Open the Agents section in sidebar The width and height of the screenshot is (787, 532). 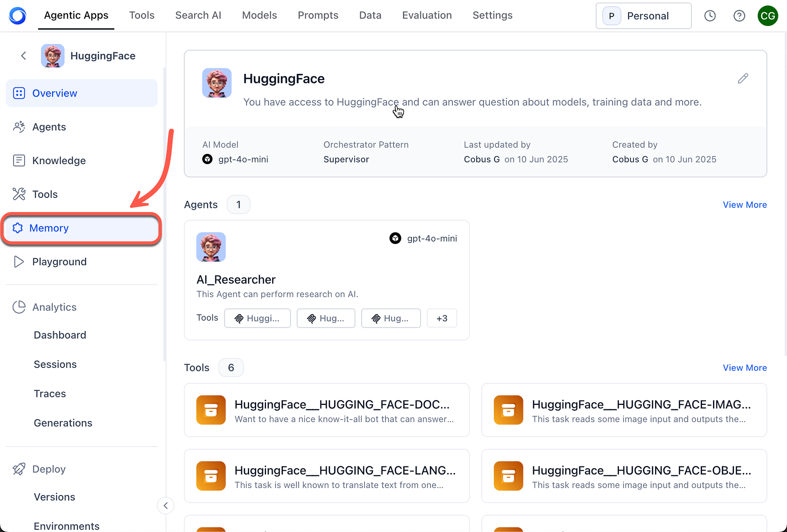pos(49,127)
